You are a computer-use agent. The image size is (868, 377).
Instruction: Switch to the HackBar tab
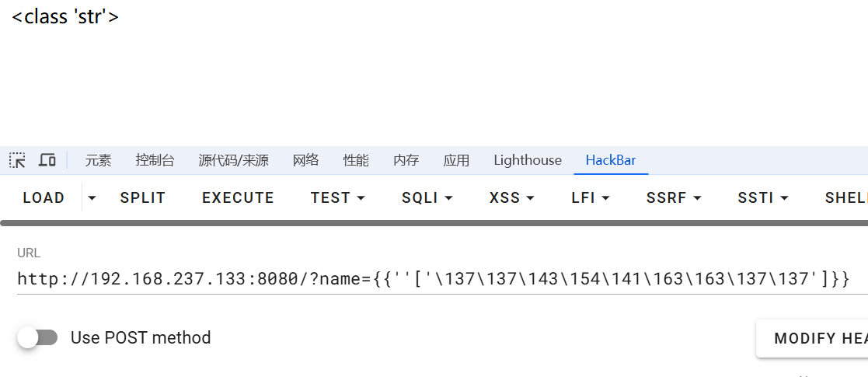610,160
